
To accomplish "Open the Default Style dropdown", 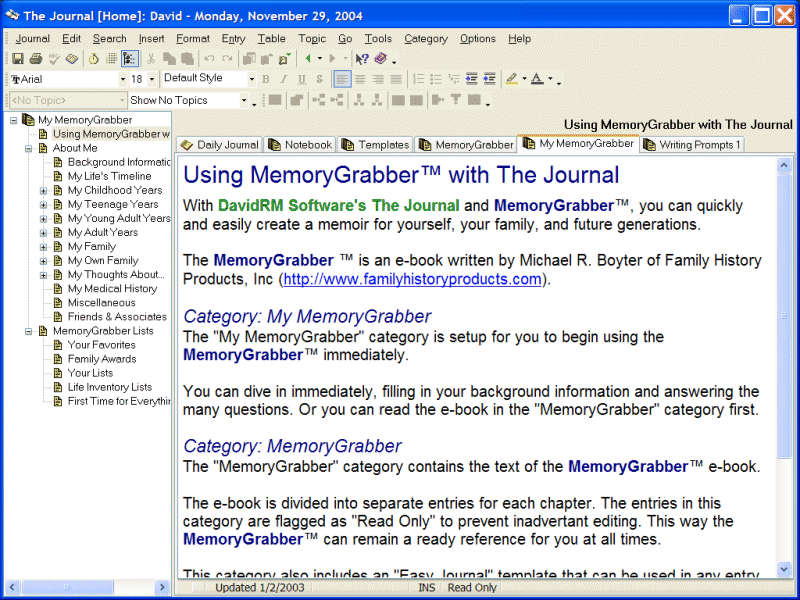I will point(251,79).
